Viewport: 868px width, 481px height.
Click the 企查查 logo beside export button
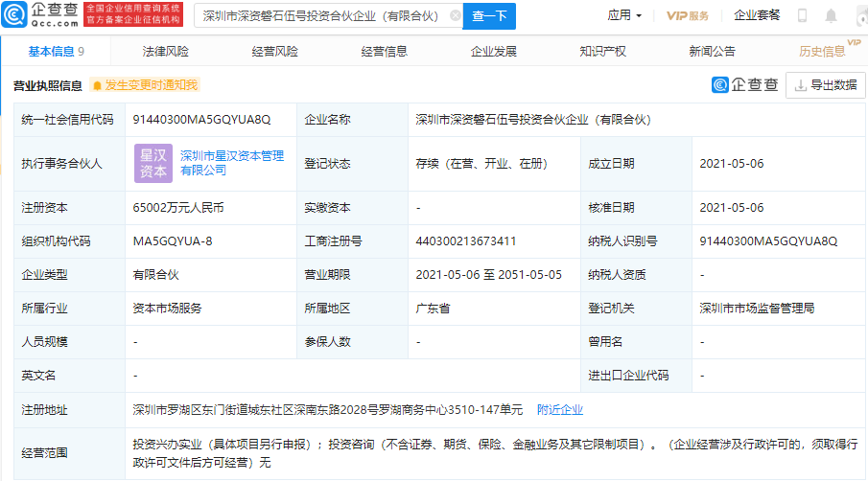[744, 84]
